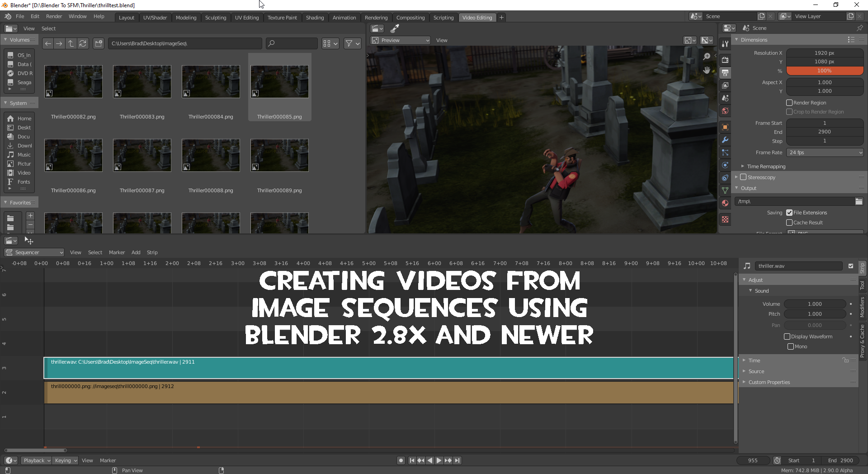868x474 pixels.
Task: Pin the properties editor context
Action: (859, 28)
